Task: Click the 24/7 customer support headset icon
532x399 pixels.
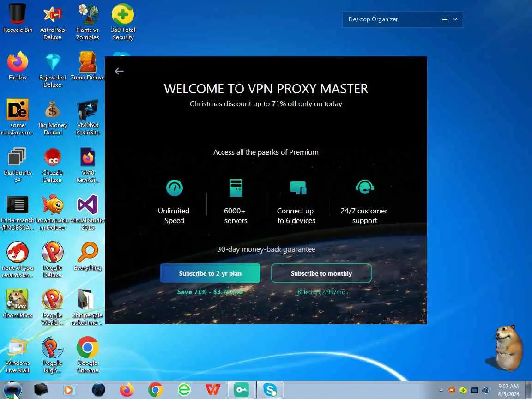Action: click(365, 187)
